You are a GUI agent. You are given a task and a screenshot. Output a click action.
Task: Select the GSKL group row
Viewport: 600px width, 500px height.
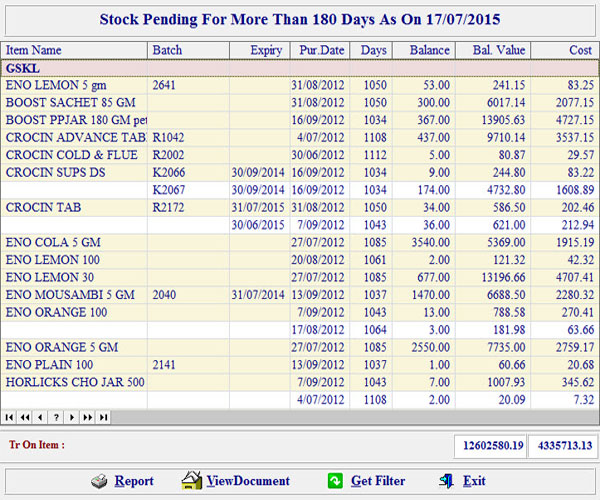[300, 68]
